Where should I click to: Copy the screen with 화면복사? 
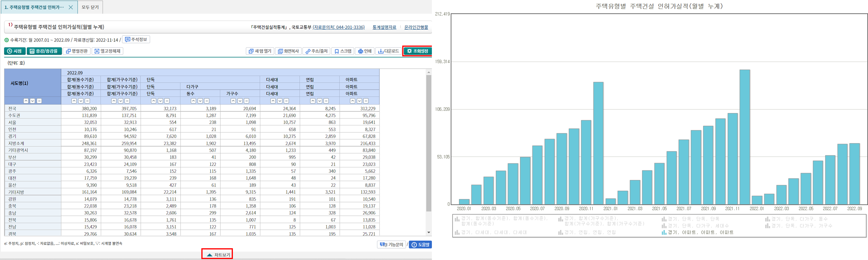(288, 51)
